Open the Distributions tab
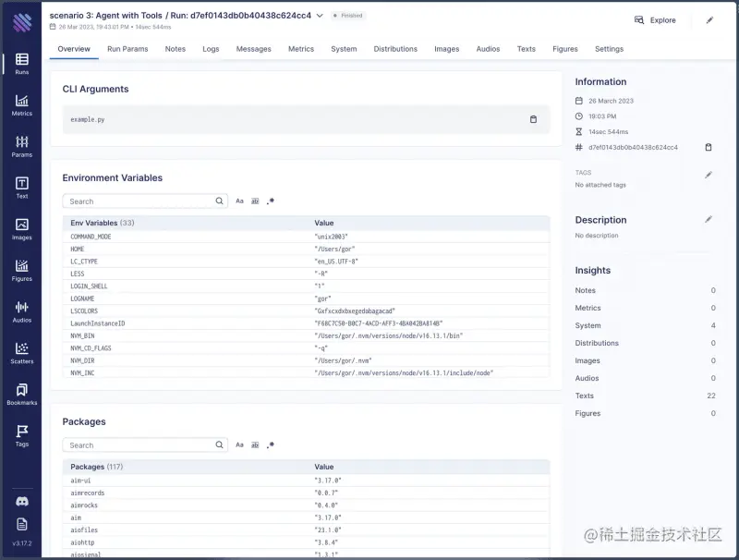Screen dimensions: 739x560 [x=395, y=49]
